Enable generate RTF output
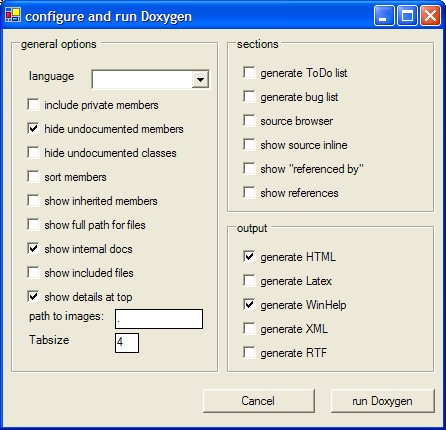The height and width of the screenshot is (430, 446). (x=250, y=353)
